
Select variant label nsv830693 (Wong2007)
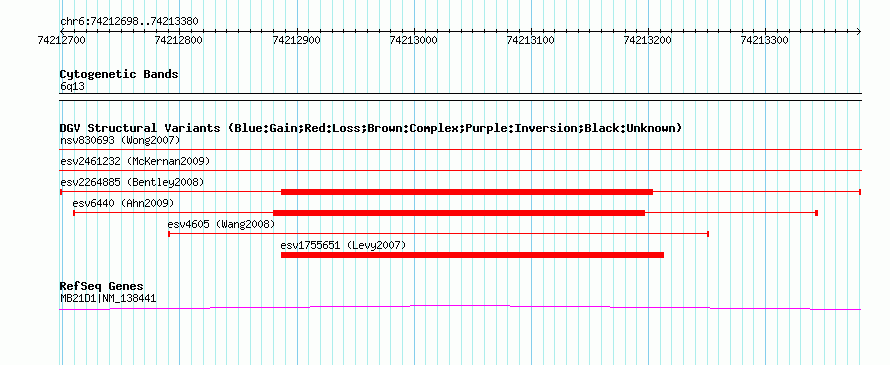[120, 140]
